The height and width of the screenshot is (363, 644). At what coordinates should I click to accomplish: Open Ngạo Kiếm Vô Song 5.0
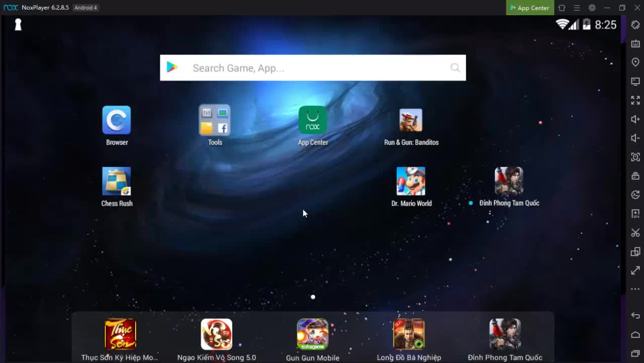[217, 334]
